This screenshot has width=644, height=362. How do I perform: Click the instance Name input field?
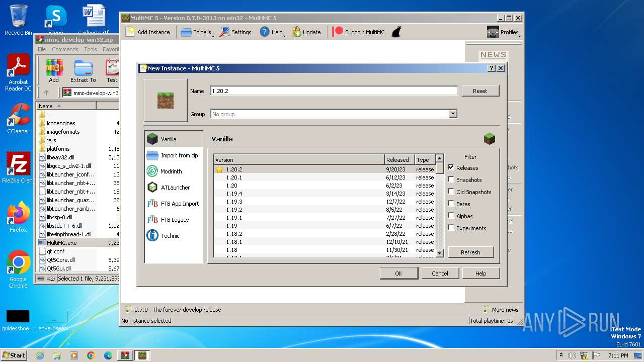[x=334, y=91]
